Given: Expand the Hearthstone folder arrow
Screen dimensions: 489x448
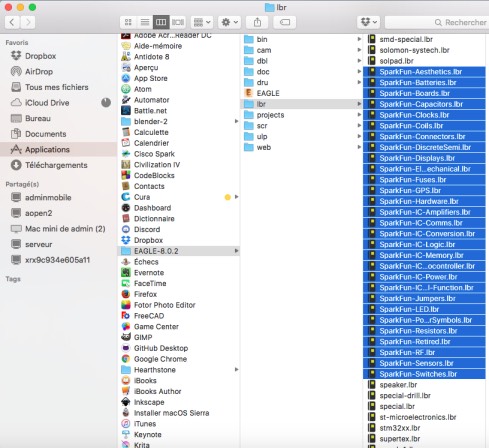Looking at the screenshot, I should (x=236, y=370).
